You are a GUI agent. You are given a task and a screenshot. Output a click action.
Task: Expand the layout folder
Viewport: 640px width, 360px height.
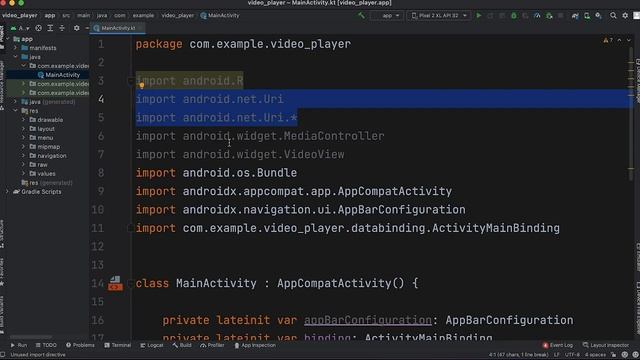tap(23, 129)
